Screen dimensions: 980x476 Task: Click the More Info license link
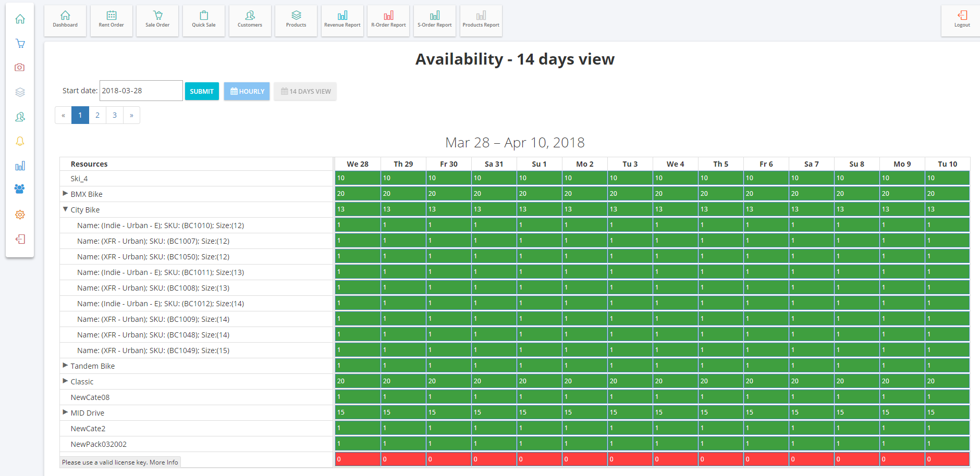(x=164, y=462)
